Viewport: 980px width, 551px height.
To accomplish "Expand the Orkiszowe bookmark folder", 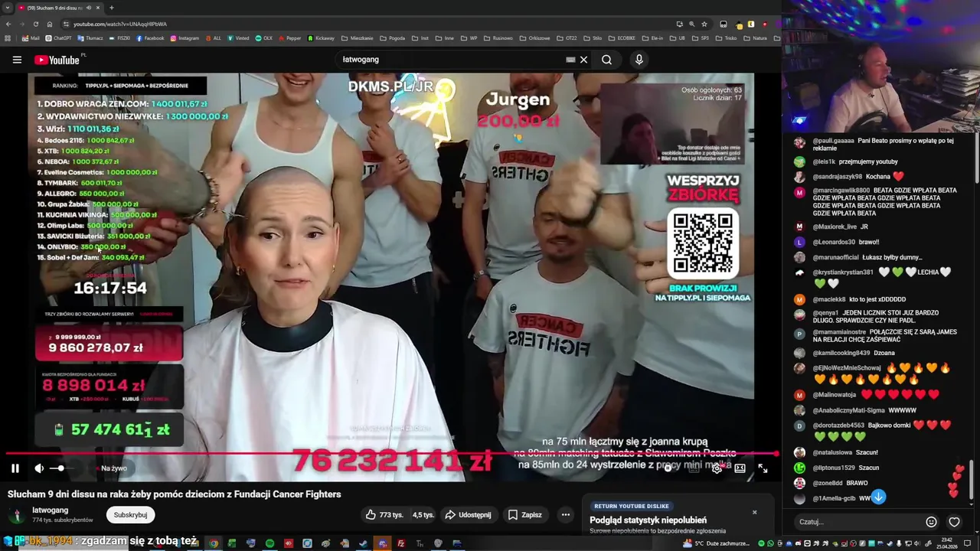I will pos(534,38).
